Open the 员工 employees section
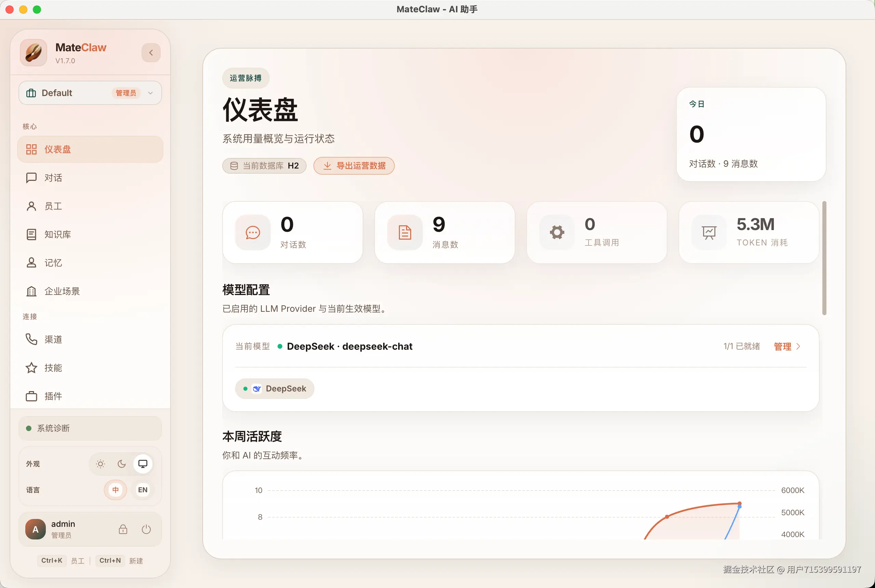Screen dimensions: 875x588 coord(90,206)
